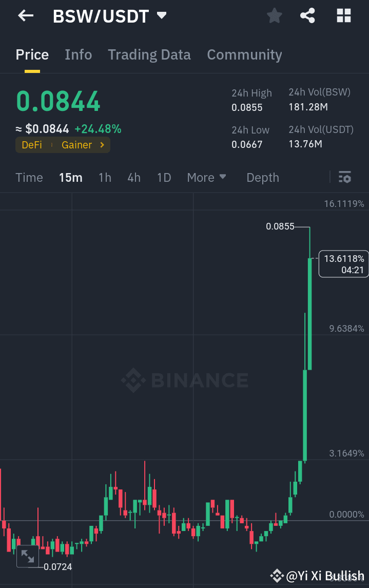This screenshot has height=588, width=369.
Task: Click the back arrow to exit the chart
Action: tap(25, 15)
